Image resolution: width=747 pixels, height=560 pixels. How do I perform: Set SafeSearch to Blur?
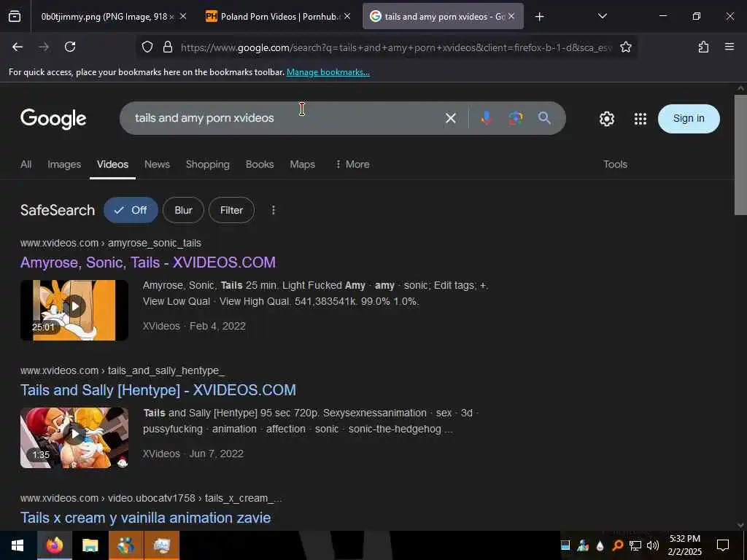(x=183, y=210)
